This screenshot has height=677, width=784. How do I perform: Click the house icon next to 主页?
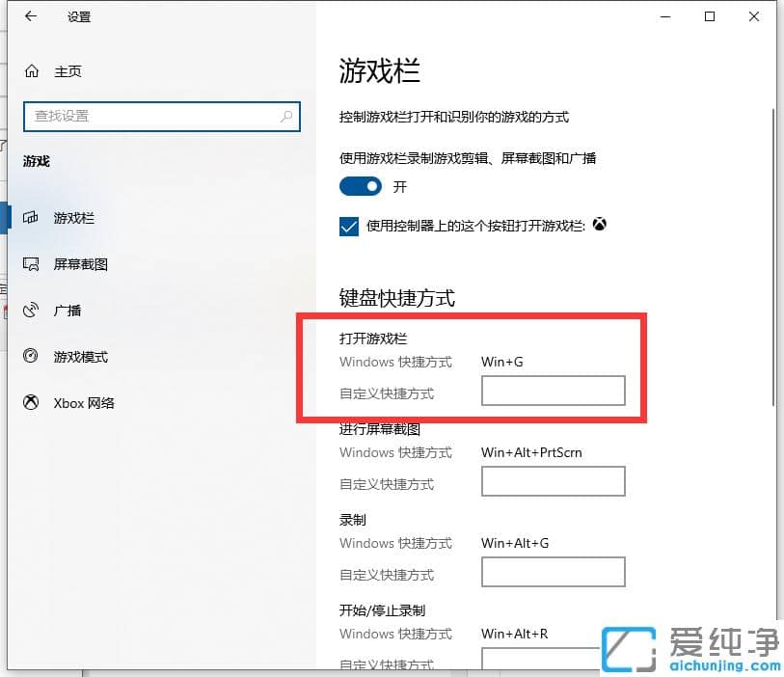click(31, 70)
